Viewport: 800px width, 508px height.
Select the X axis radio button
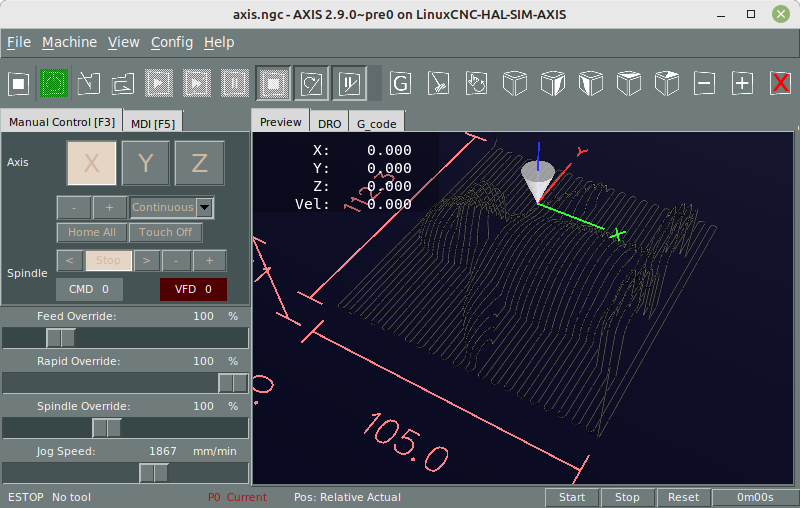(92, 163)
